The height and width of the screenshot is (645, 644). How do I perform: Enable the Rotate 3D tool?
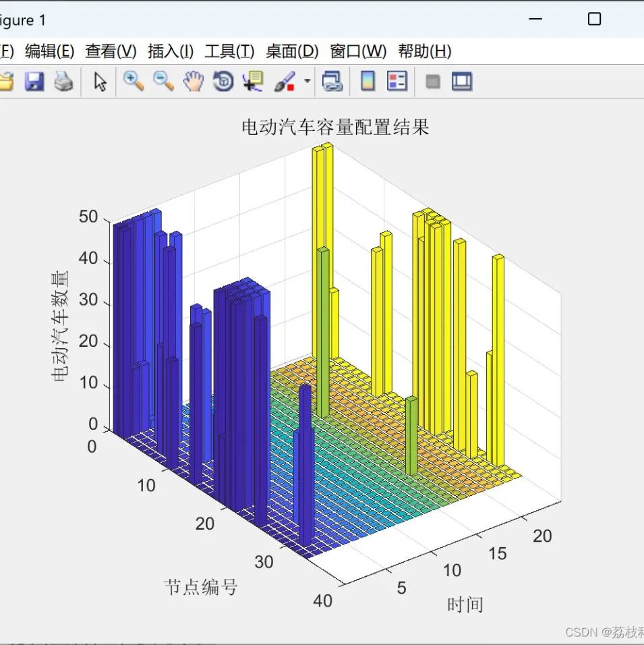[x=223, y=81]
